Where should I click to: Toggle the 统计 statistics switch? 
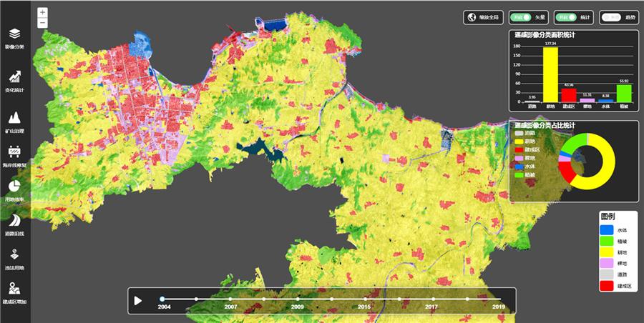(567, 17)
